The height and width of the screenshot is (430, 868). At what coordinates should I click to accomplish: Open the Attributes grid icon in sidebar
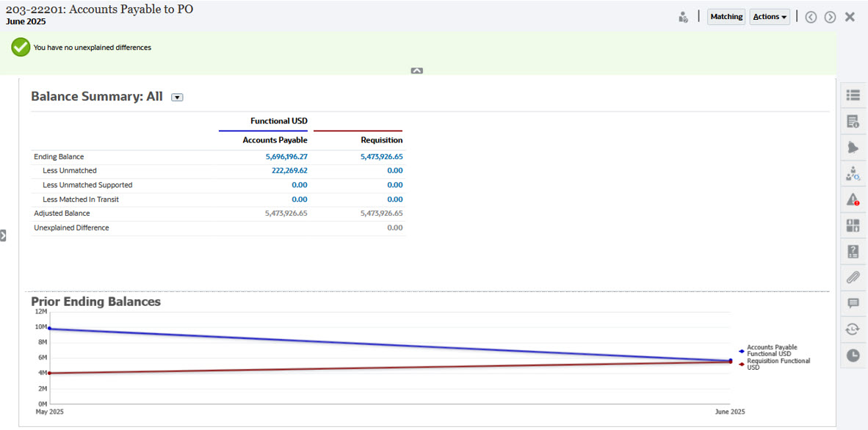point(853,225)
